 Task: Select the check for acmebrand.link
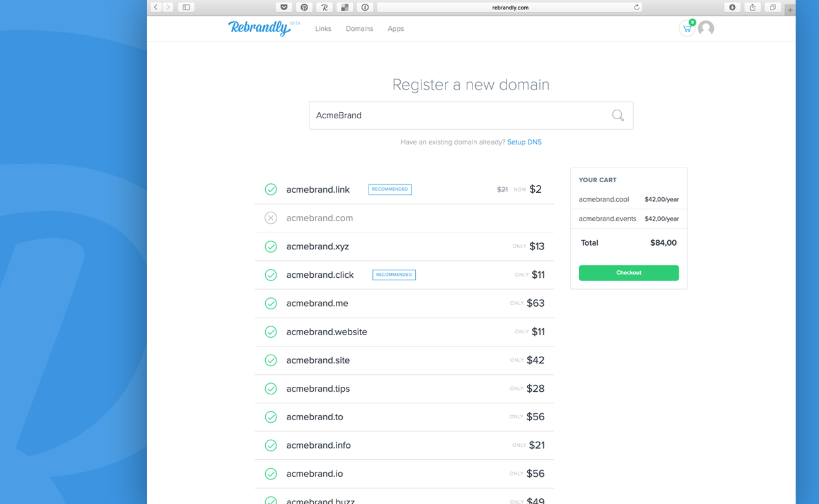(271, 189)
